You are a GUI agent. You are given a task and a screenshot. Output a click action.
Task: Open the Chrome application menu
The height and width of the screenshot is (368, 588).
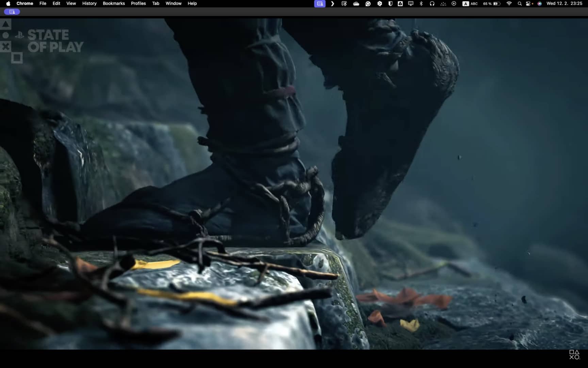[25, 3]
